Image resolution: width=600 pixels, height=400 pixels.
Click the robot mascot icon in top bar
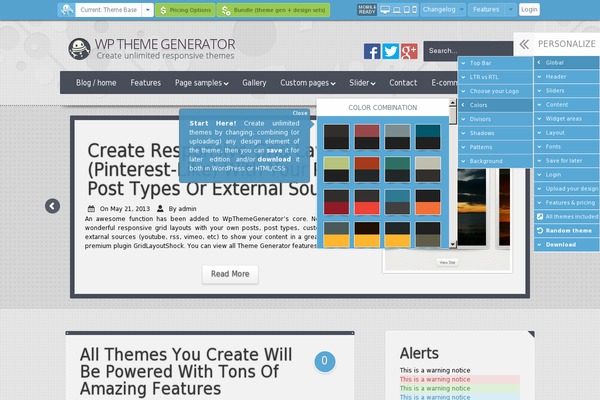coord(67,10)
